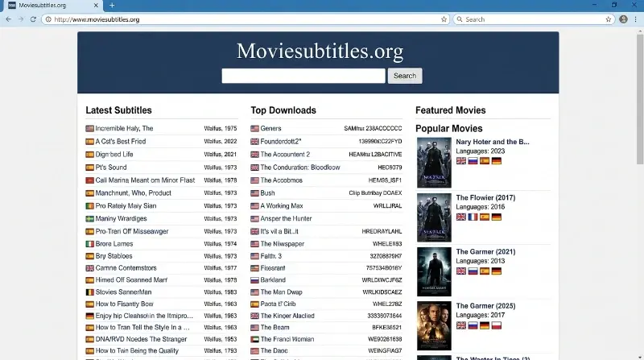
Task: Click the German flag beside Enjoy hip Cleahsolin
Action: point(89,317)
